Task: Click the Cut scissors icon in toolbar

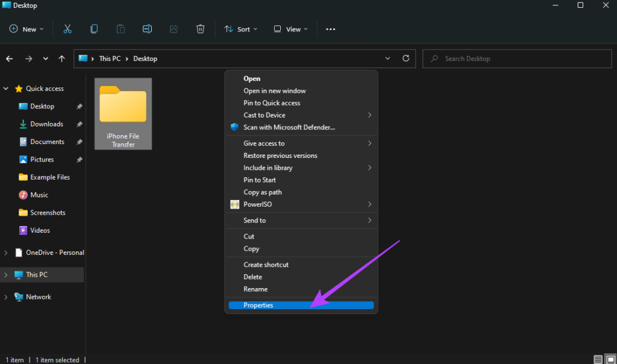Action: tap(67, 29)
